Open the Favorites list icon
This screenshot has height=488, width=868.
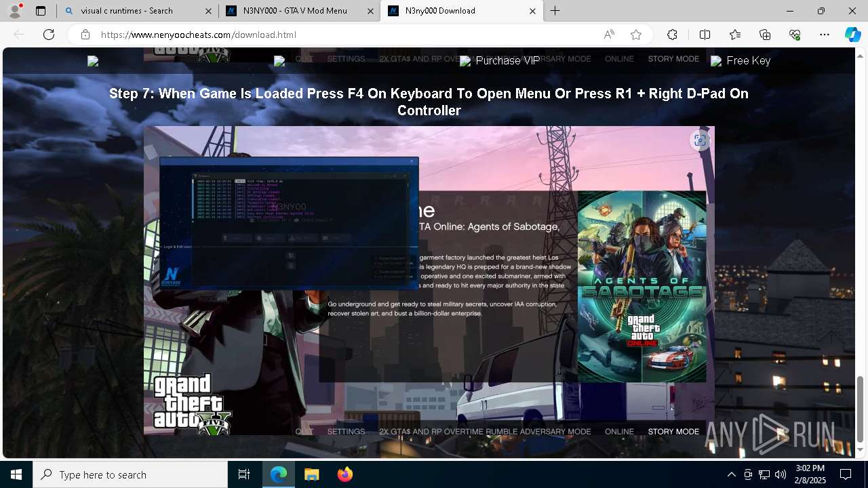coord(735,35)
